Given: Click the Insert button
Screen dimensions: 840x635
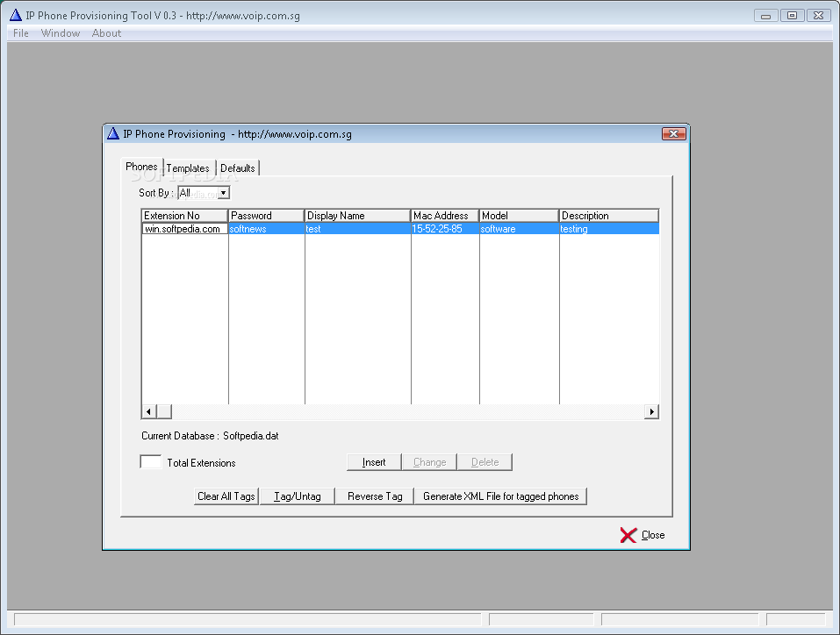Looking at the screenshot, I should tap(374, 462).
